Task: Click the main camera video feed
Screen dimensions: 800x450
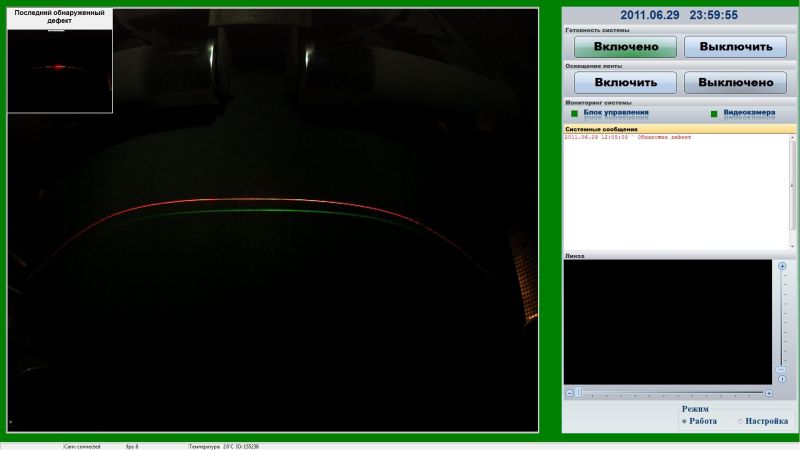Action: tap(273, 220)
